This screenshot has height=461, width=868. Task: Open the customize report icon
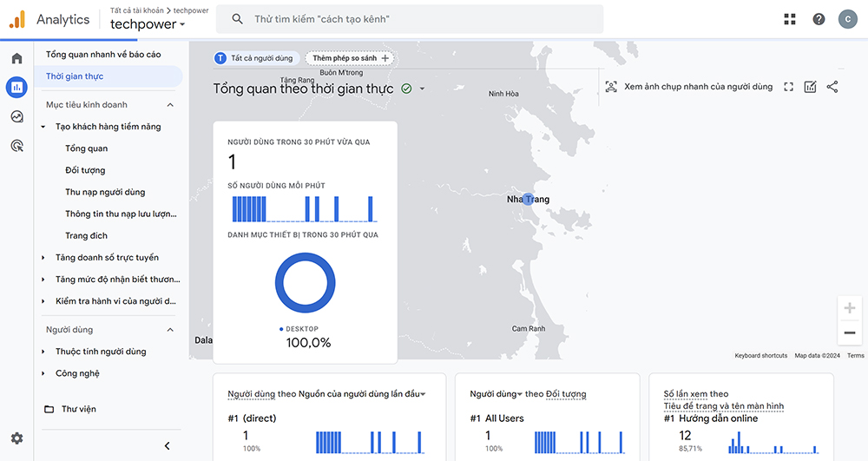click(x=811, y=87)
